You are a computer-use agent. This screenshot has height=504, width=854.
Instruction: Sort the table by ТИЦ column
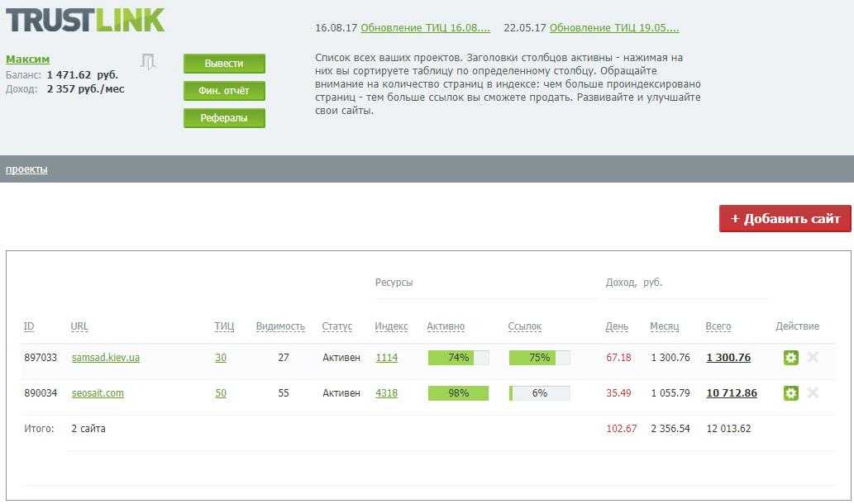(x=224, y=326)
